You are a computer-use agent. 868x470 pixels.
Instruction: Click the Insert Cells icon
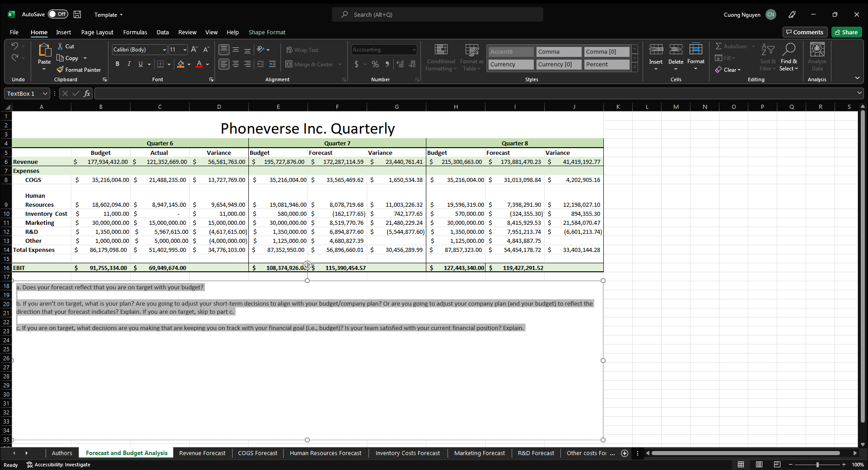point(656,49)
